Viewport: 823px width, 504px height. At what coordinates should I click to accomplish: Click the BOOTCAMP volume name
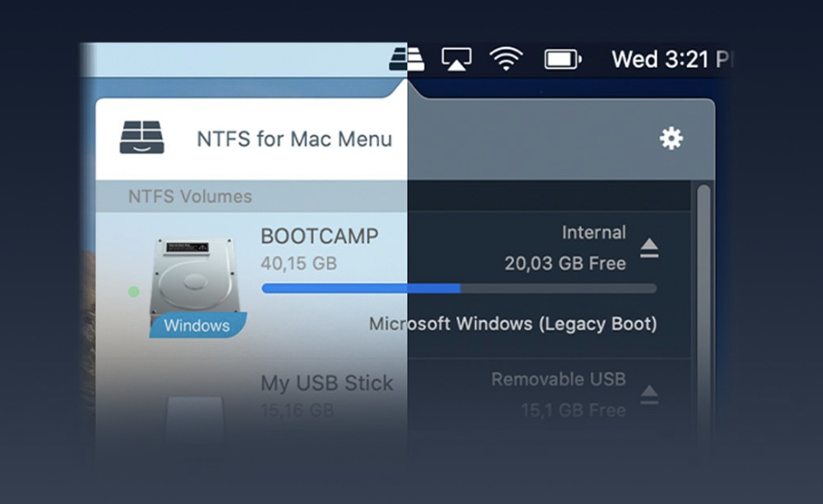320,236
